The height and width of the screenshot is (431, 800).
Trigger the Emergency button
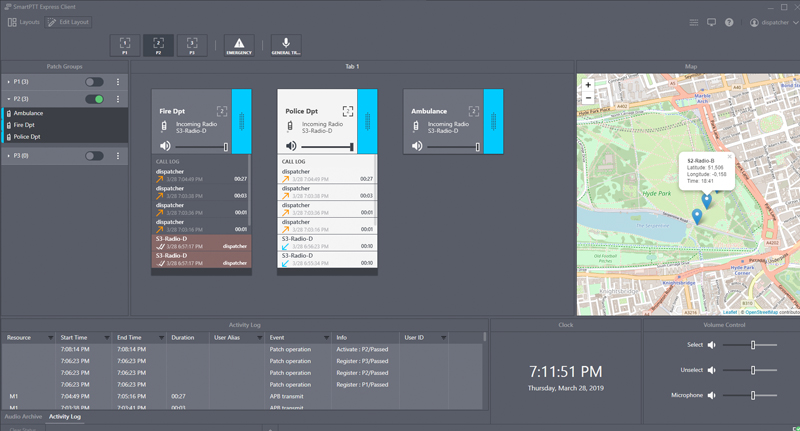(239, 45)
